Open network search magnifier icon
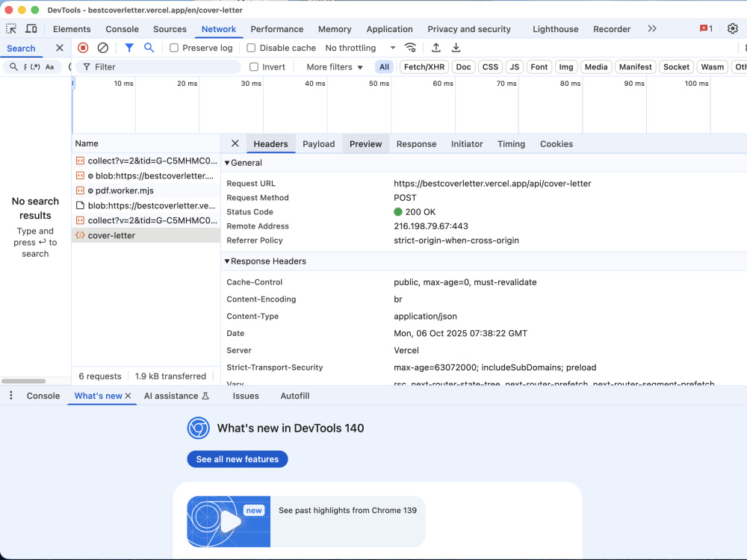The width and height of the screenshot is (747, 560). (x=149, y=48)
